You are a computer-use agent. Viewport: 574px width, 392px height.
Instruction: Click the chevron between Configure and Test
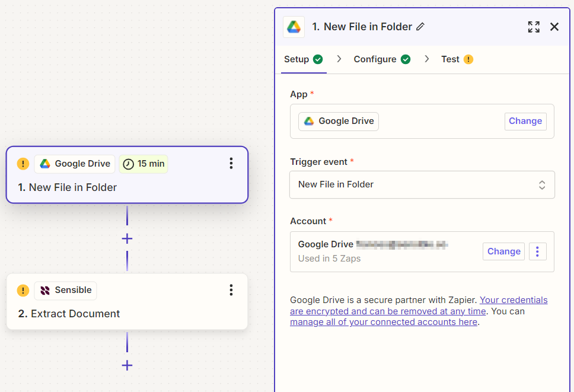(427, 59)
